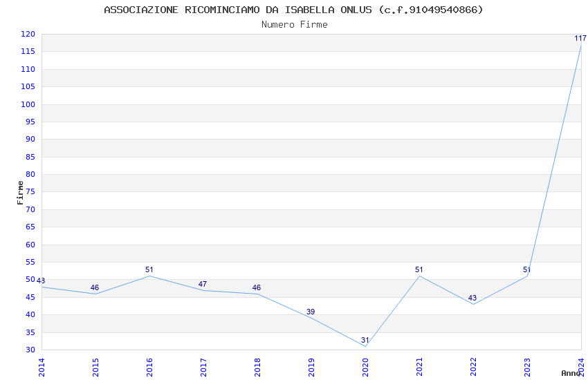
Task: Click the x-axis year label 2021
Action: (x=420, y=368)
